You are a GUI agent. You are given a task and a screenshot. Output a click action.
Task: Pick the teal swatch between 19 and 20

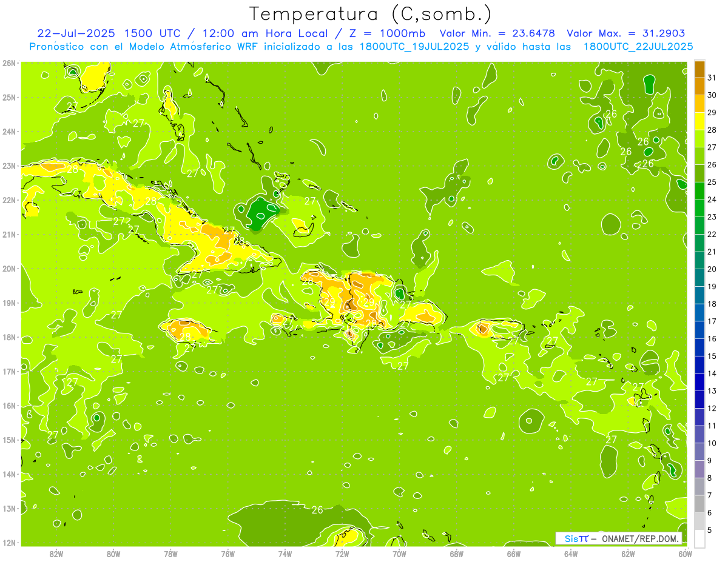tap(699, 278)
